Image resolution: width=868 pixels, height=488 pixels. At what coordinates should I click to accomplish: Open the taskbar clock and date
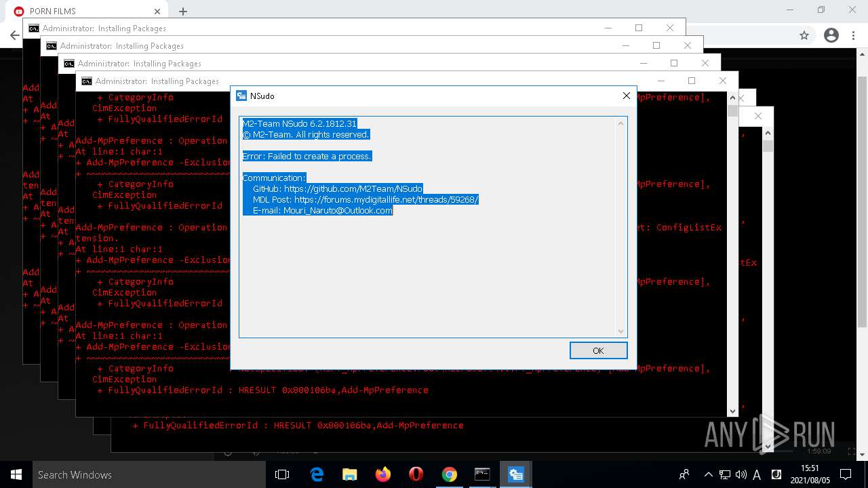point(809,474)
